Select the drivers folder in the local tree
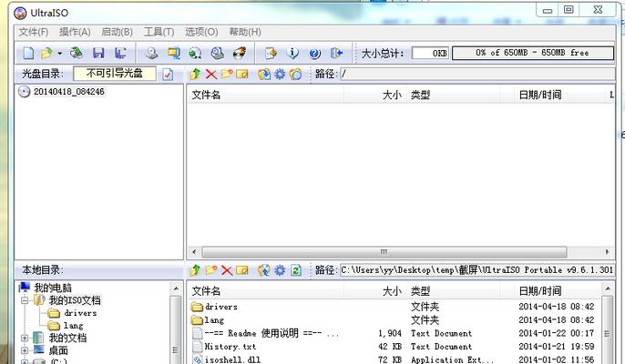 [x=80, y=313]
